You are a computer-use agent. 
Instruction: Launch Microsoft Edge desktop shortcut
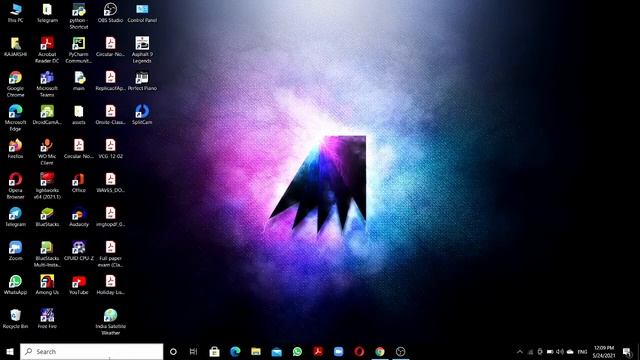coord(16,118)
